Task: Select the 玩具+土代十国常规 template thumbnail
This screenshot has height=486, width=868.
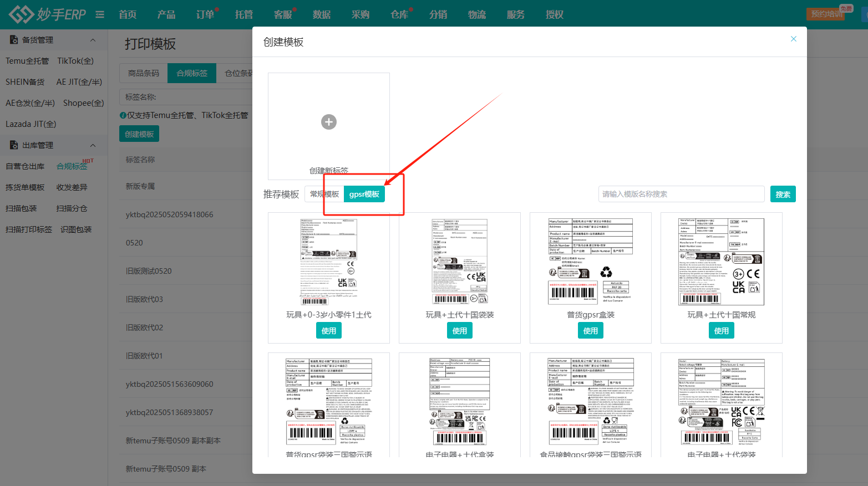Action: pos(721,262)
